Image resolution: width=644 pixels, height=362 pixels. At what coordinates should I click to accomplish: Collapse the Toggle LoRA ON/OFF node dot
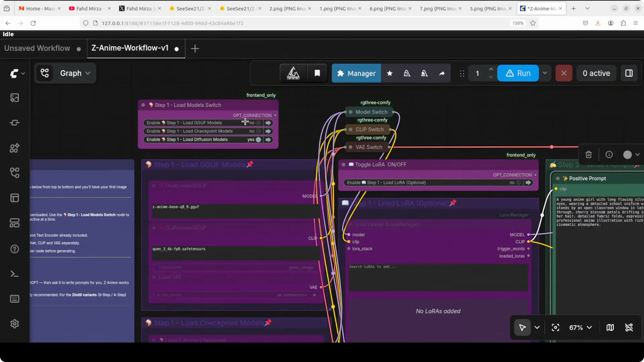(x=343, y=165)
